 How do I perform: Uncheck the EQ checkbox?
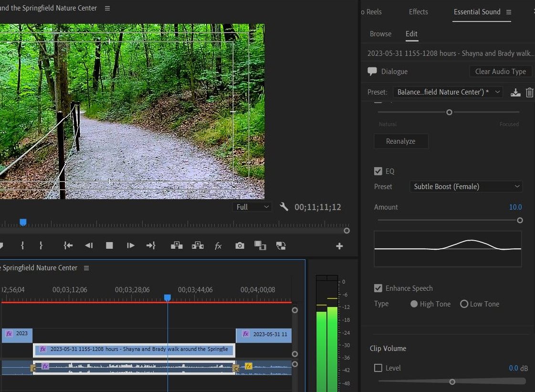pyautogui.click(x=378, y=171)
